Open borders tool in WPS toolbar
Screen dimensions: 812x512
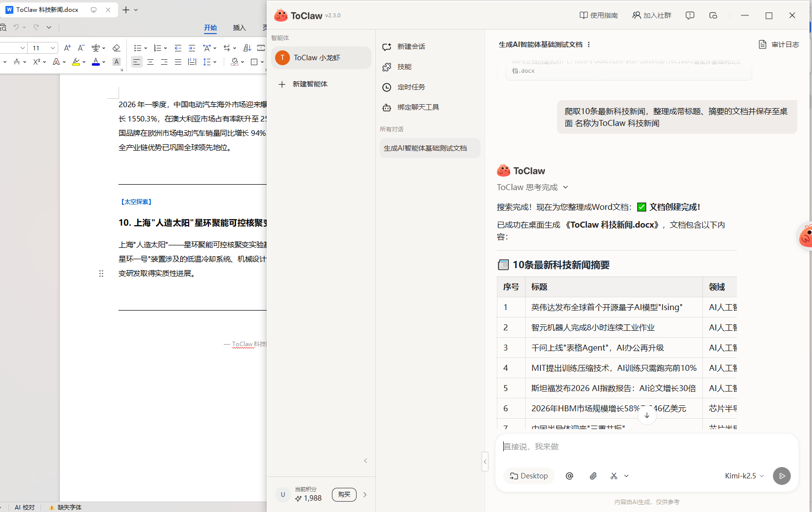[x=254, y=62]
